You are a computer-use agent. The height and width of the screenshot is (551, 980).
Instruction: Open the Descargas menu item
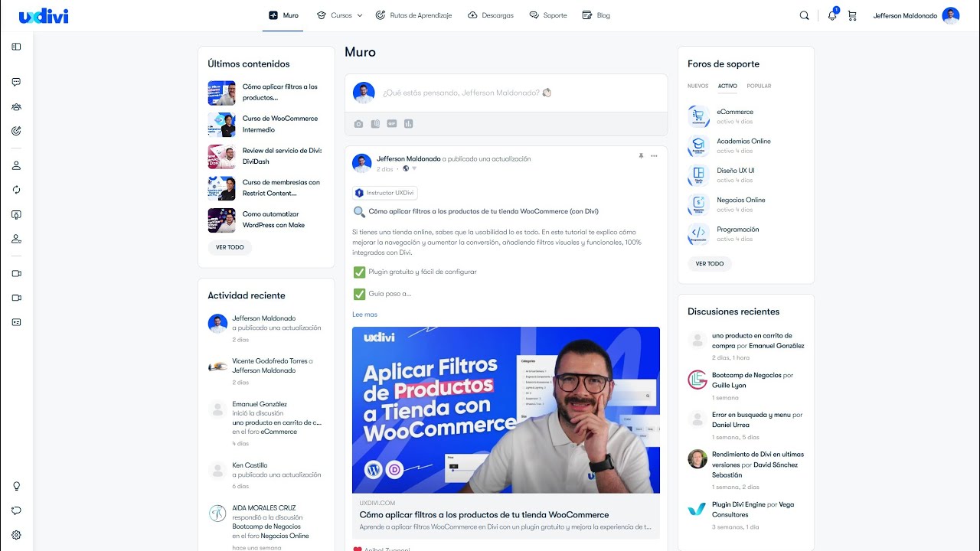pyautogui.click(x=490, y=15)
